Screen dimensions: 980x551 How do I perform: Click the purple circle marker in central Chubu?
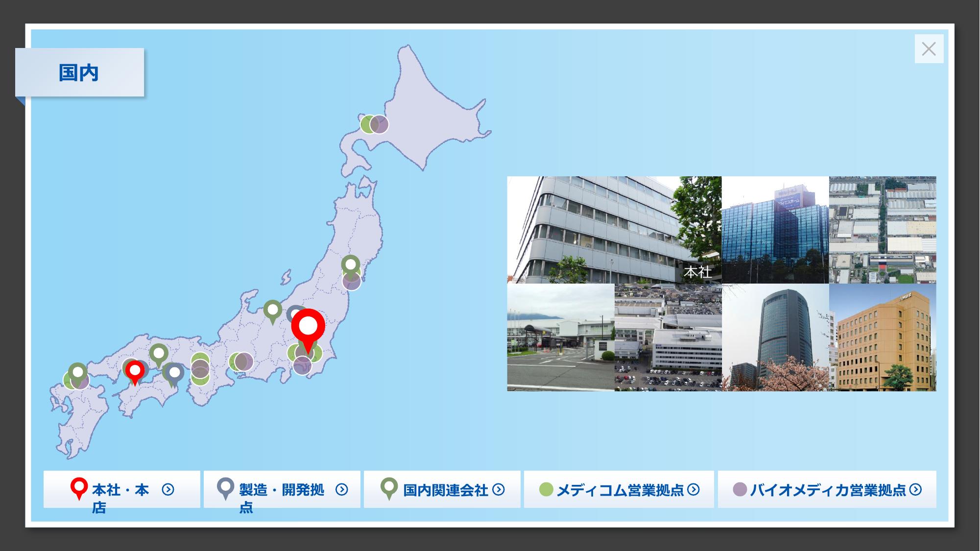[244, 361]
